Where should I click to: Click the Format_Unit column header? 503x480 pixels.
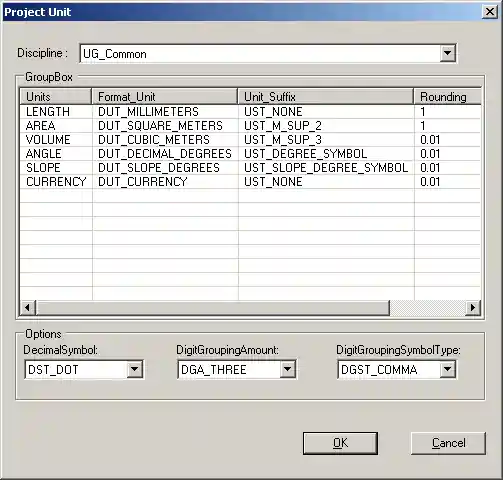tap(165, 97)
